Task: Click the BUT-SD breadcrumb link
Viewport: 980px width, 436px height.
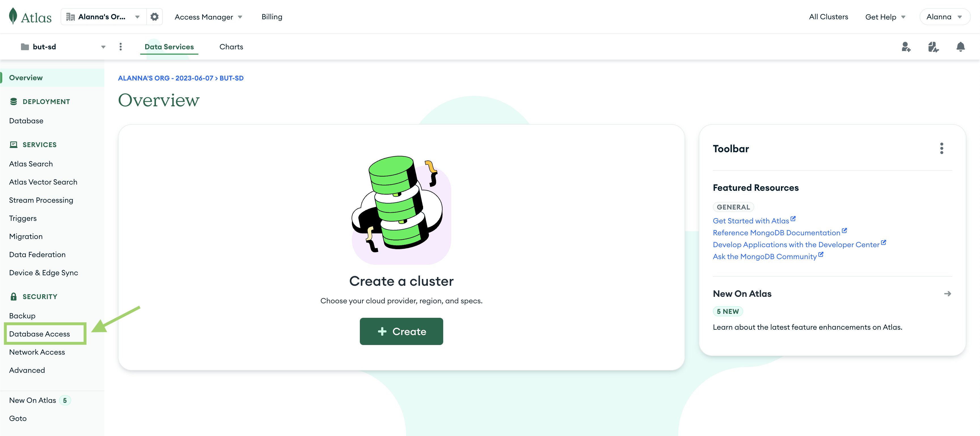Action: coord(231,78)
